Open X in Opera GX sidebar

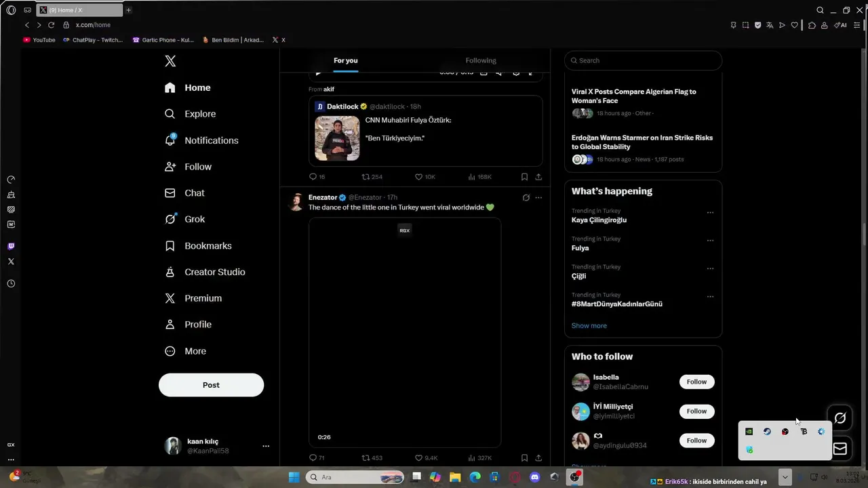click(x=11, y=262)
